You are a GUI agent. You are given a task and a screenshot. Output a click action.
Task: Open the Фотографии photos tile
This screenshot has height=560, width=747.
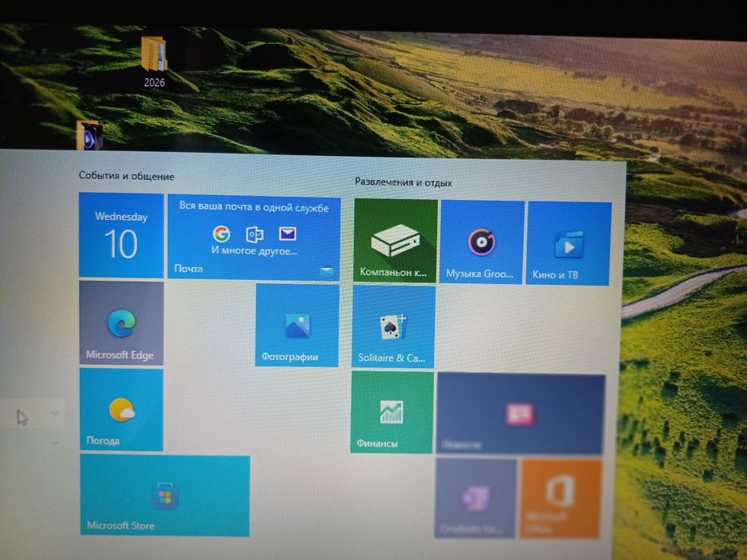(297, 326)
